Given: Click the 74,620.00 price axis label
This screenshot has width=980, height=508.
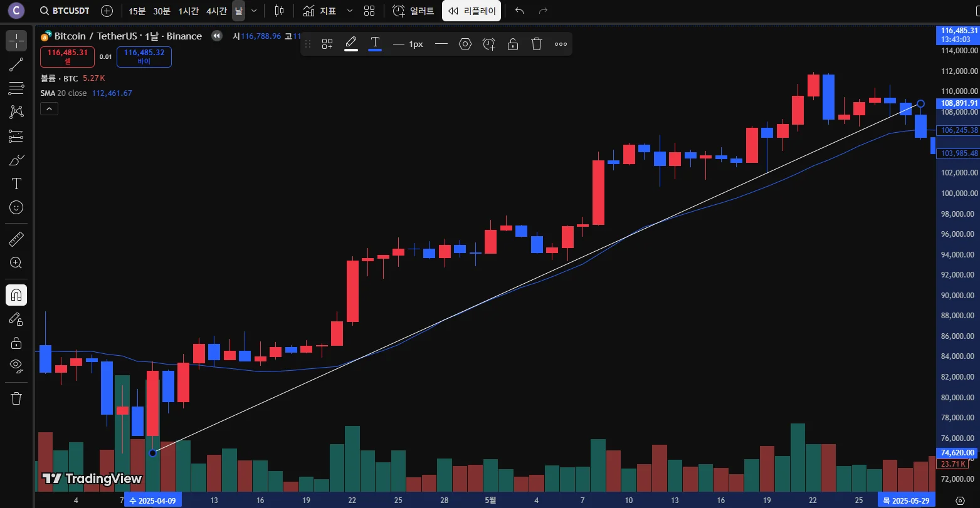Looking at the screenshot, I should (x=957, y=453).
